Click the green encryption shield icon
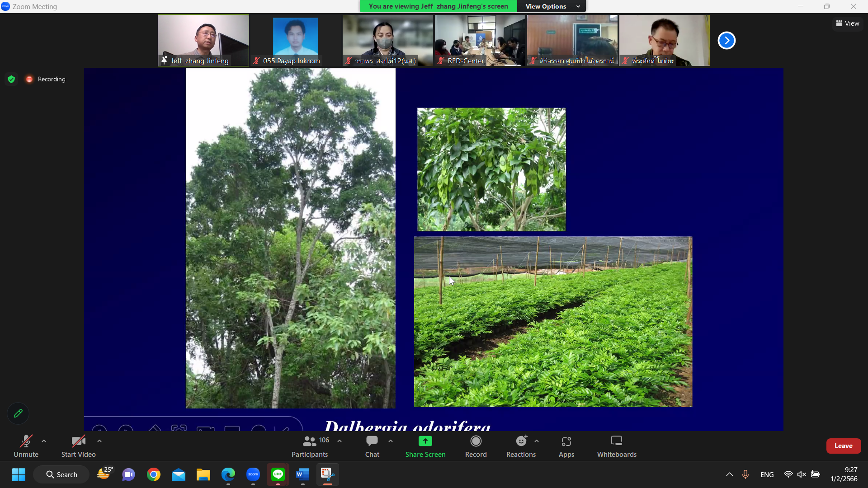This screenshot has width=868, height=488. (x=11, y=79)
